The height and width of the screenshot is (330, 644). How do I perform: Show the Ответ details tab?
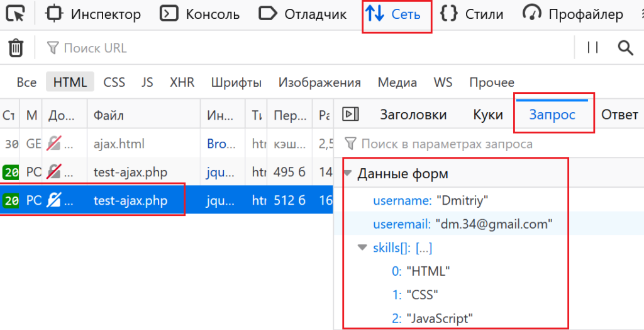619,115
